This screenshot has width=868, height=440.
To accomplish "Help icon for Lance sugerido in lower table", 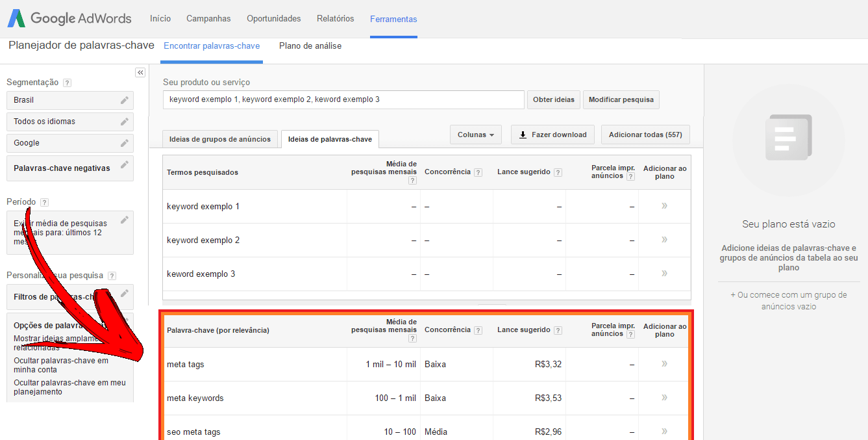I will click(x=558, y=331).
